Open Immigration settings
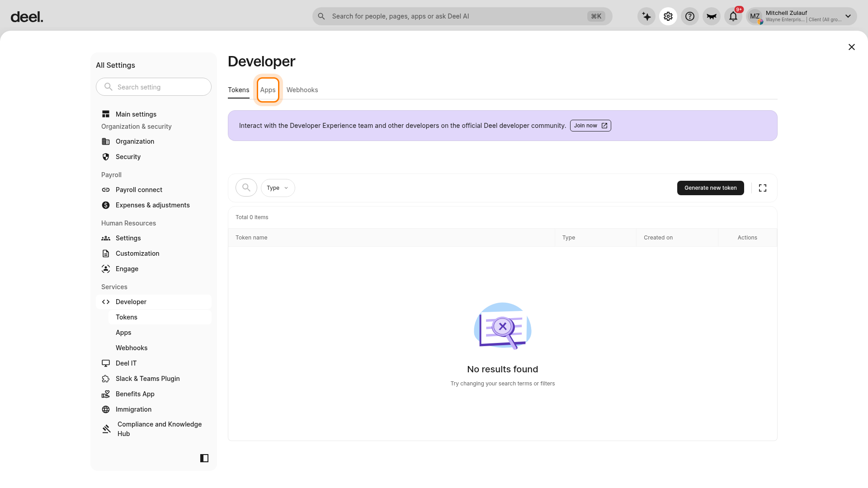868x488 pixels. click(x=154, y=409)
